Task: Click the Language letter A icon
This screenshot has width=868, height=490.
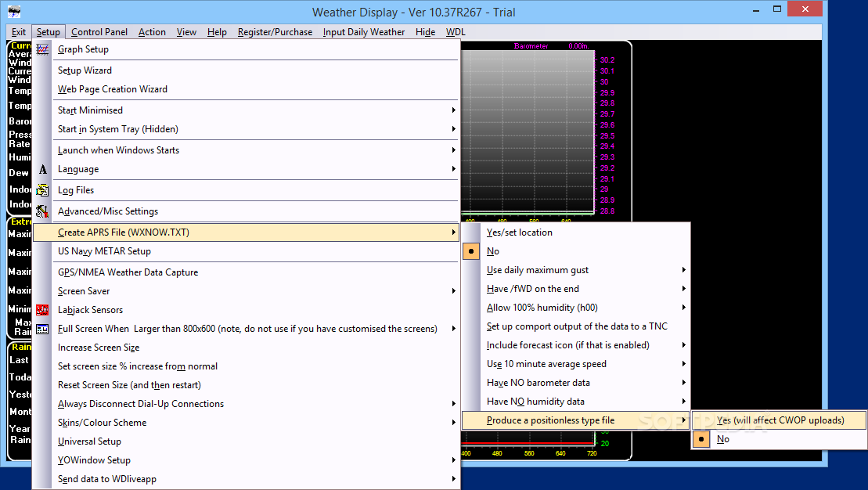Action: coord(42,169)
